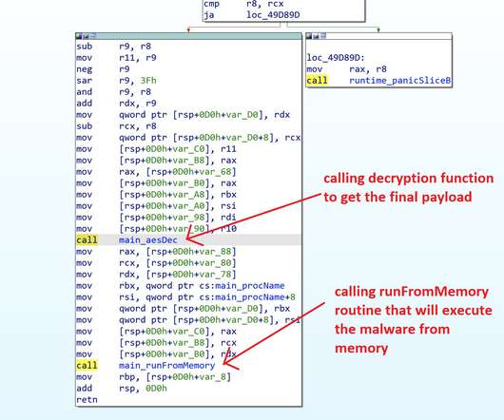The width and height of the screenshot is (504, 420).
Task: Click first title icon of main_aesDec node
Action: 79,36
